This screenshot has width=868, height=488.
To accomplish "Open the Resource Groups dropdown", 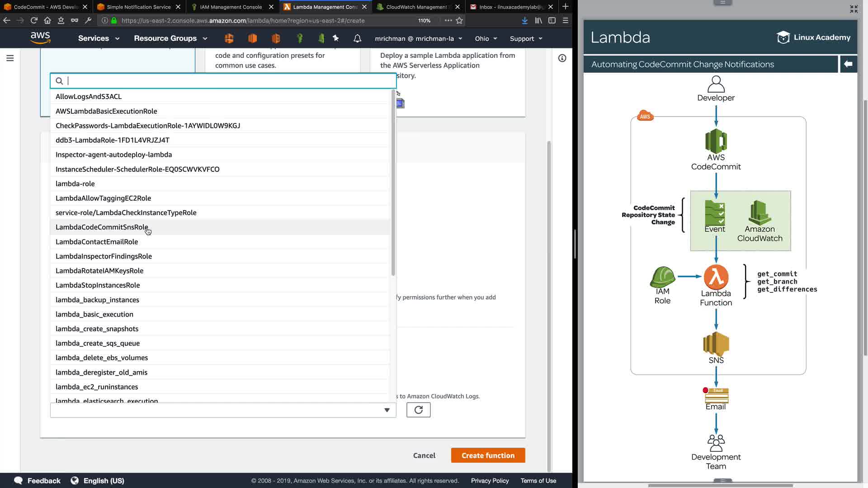I will click(170, 38).
